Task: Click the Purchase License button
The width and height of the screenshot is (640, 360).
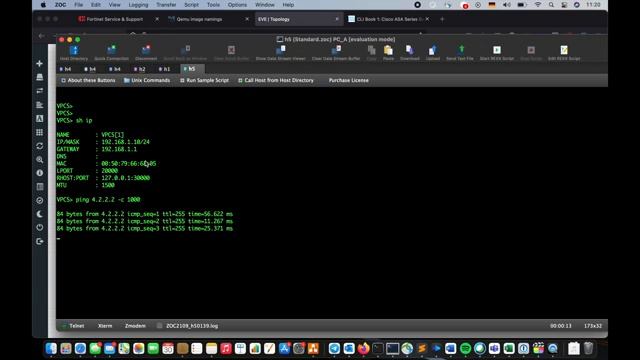Action: tap(349, 80)
